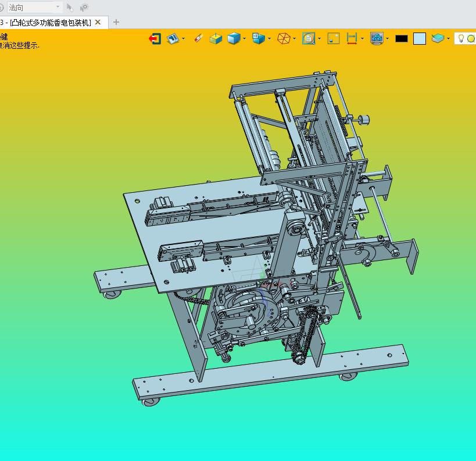The height and width of the screenshot is (461, 476).
Task: Open the arrow next to the book icon
Action: click(x=183, y=39)
